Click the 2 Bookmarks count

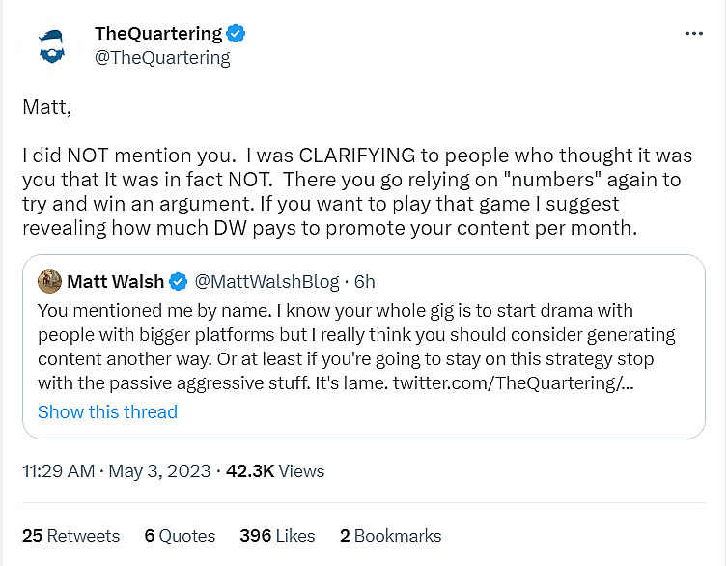[390, 535]
